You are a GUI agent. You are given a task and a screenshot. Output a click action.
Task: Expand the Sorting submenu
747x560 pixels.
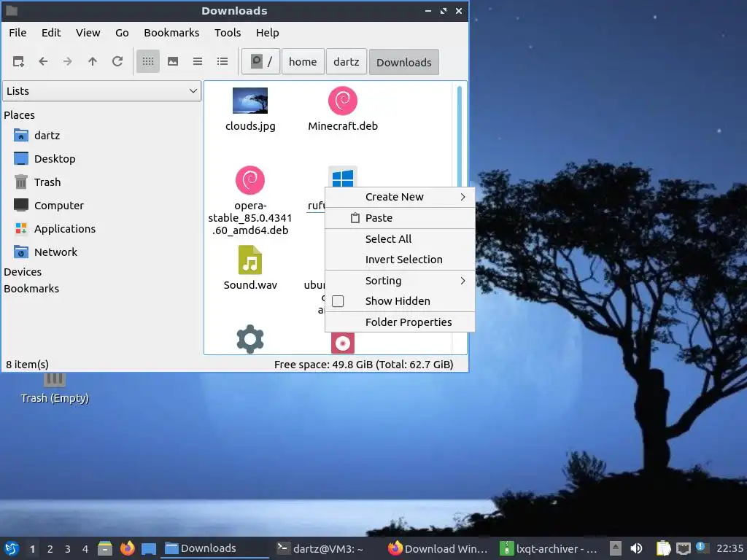[400, 281]
